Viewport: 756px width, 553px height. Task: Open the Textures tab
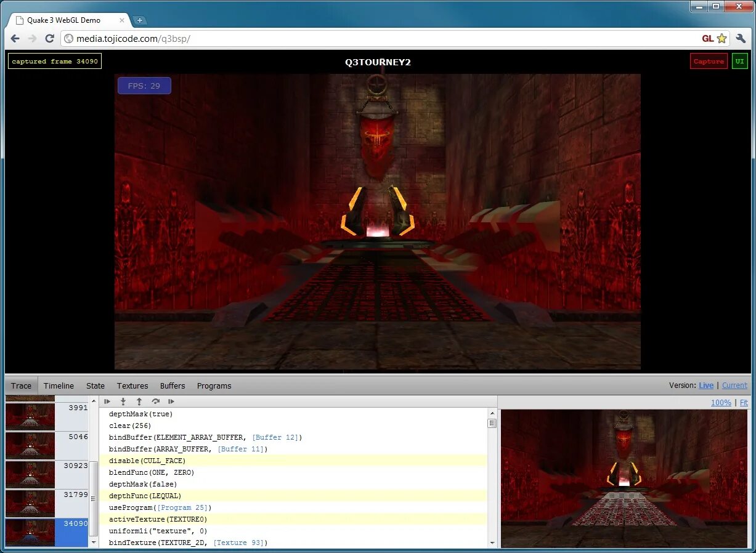click(x=132, y=385)
